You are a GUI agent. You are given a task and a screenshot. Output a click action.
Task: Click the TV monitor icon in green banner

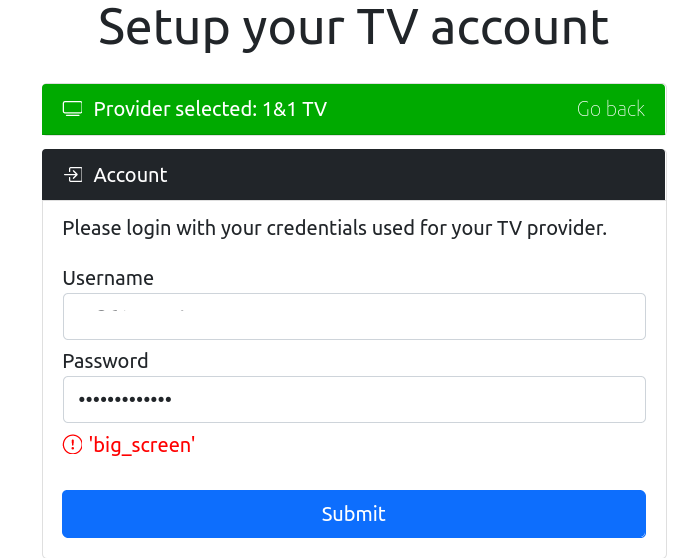click(x=72, y=109)
